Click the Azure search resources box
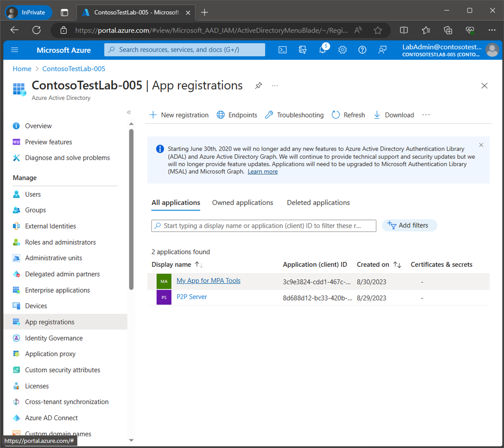Screen dimensions: 504x448 (184, 50)
